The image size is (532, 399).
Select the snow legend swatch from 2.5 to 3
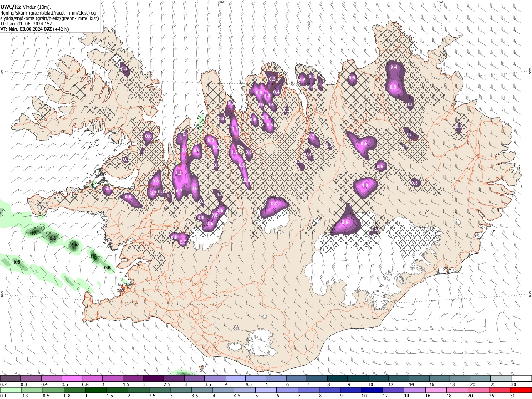coord(174,379)
